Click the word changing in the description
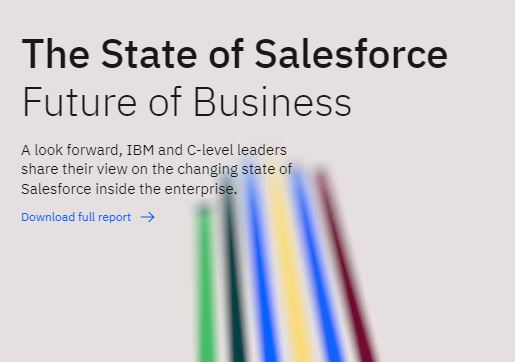 coord(208,169)
